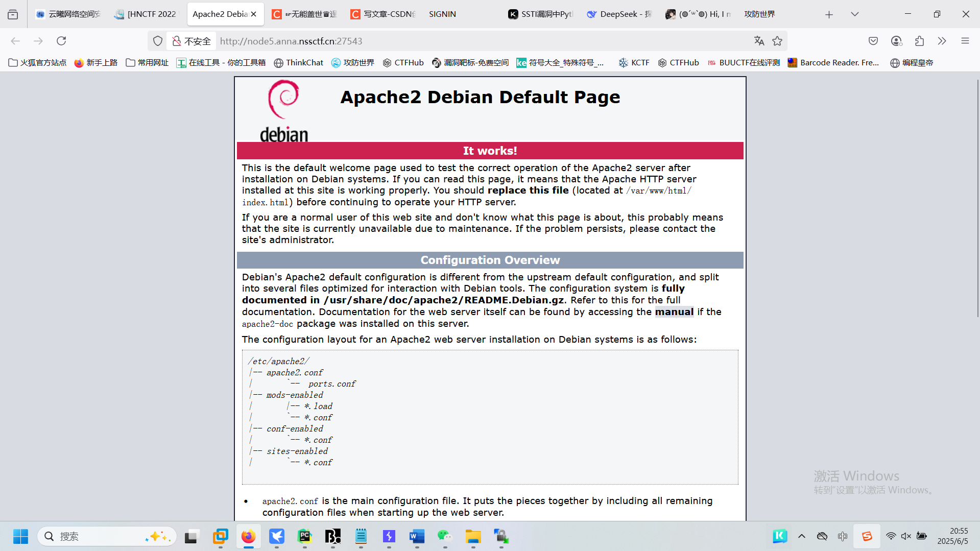The height and width of the screenshot is (551, 980).
Task: Open the Extensions puzzle icon
Action: [x=919, y=41]
